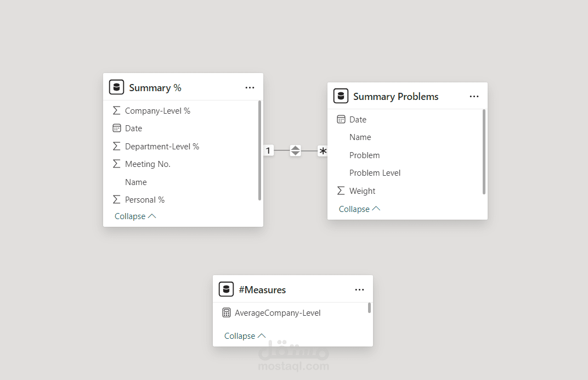Click the many-side asterisk relationship marker
Viewport: 588px width, 380px height.
[323, 151]
